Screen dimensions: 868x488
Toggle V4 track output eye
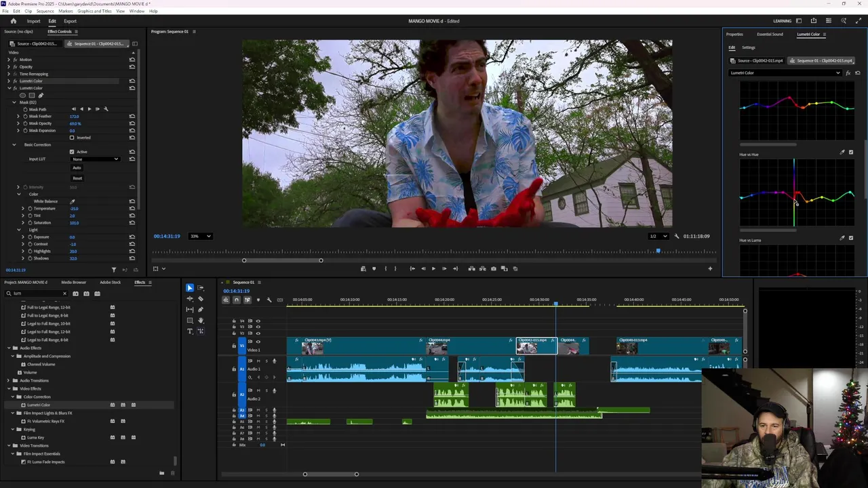click(258, 321)
